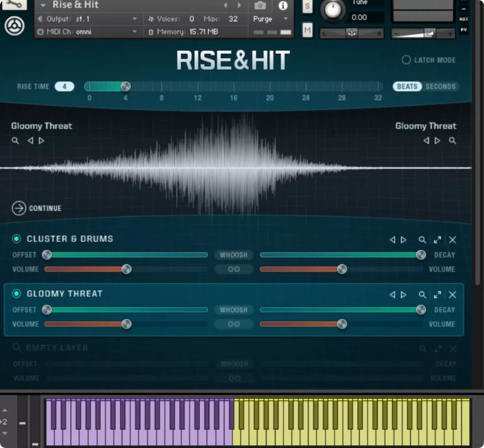
Task: Enable Latch Mode
Action: point(406,60)
